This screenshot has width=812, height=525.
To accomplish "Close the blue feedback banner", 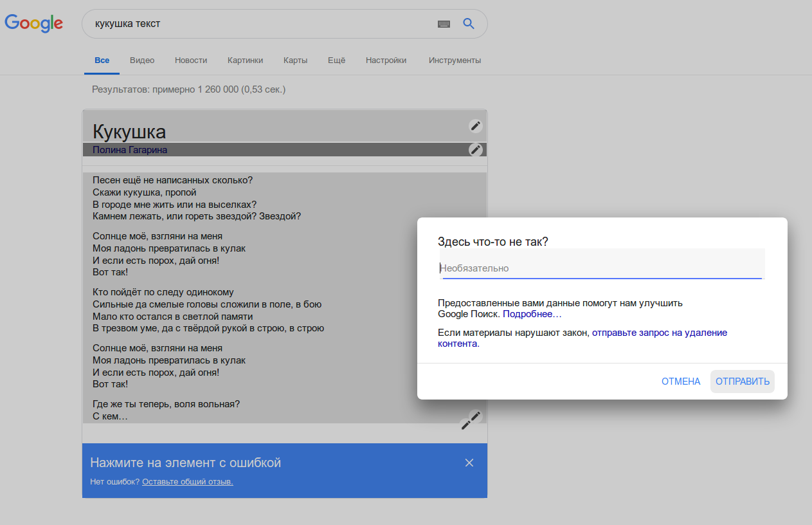I will tap(469, 463).
